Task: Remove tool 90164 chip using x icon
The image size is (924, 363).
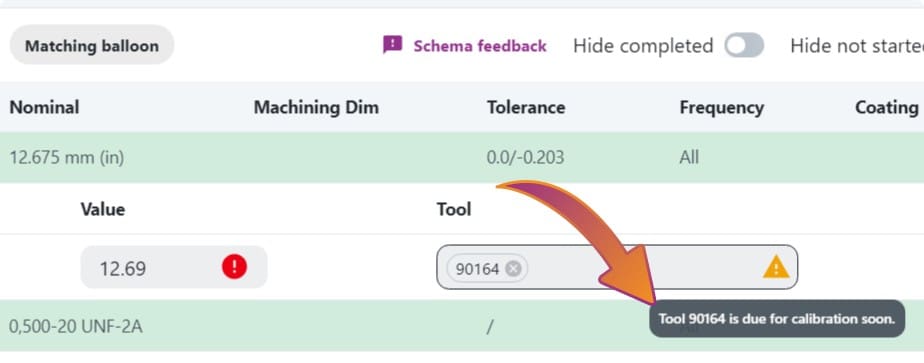Action: tap(513, 269)
